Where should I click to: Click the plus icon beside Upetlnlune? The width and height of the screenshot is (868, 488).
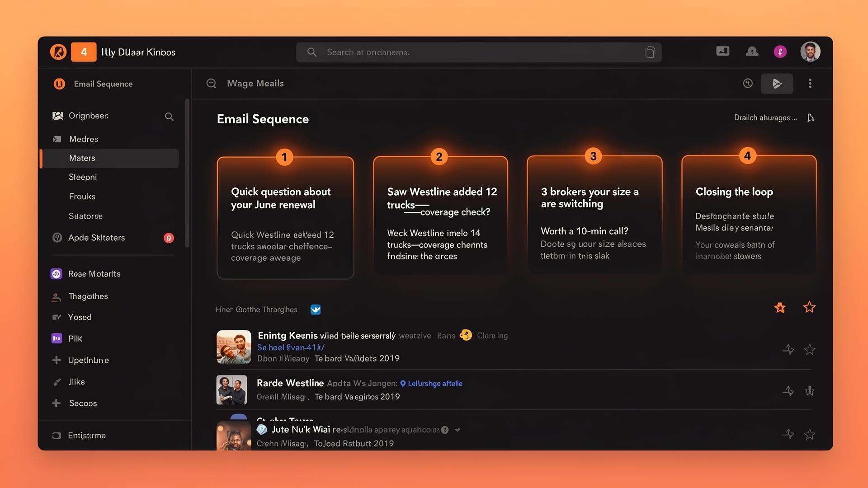pyautogui.click(x=56, y=360)
